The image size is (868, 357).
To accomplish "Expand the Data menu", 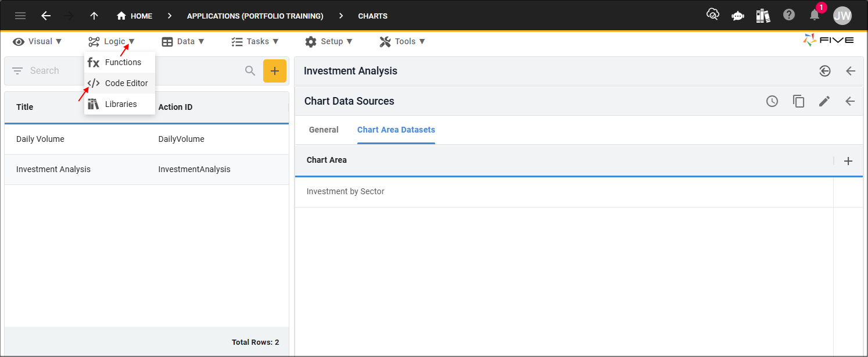I will [x=183, y=41].
